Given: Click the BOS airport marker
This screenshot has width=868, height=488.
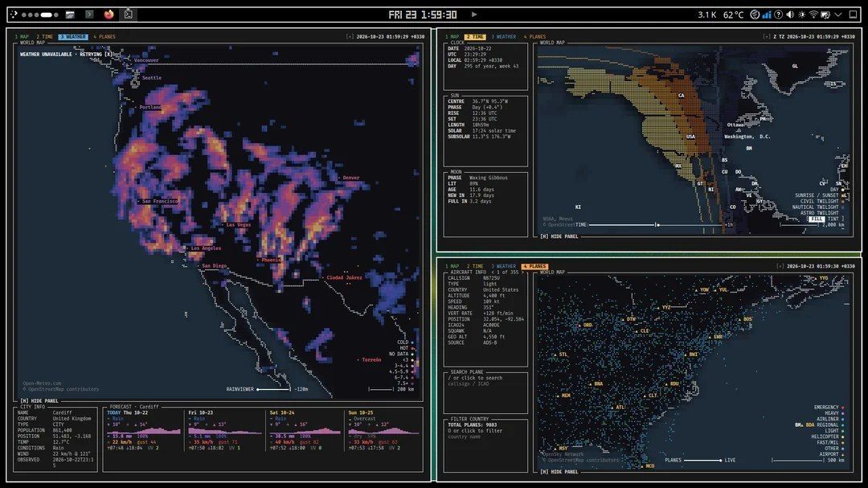Looking at the screenshot, I should click(x=745, y=320).
